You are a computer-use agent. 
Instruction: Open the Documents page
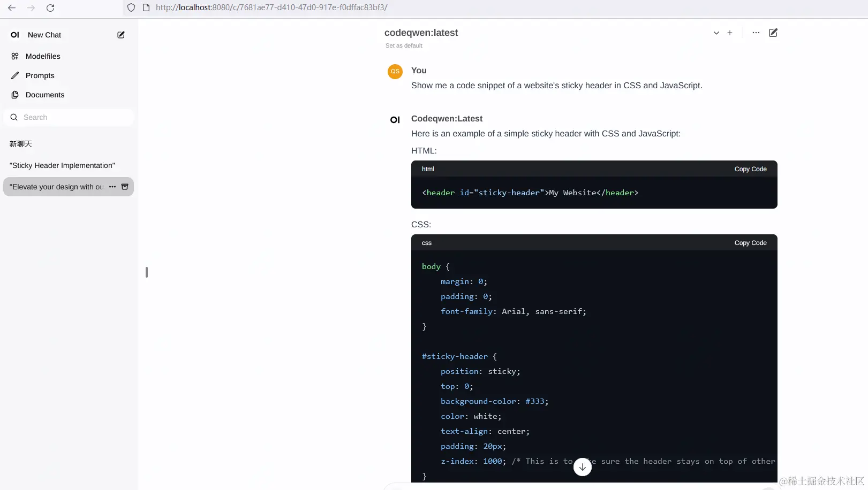tap(45, 95)
